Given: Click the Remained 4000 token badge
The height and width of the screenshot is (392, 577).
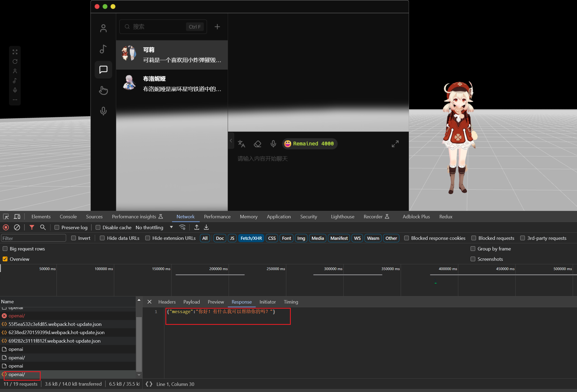Looking at the screenshot, I should point(310,144).
